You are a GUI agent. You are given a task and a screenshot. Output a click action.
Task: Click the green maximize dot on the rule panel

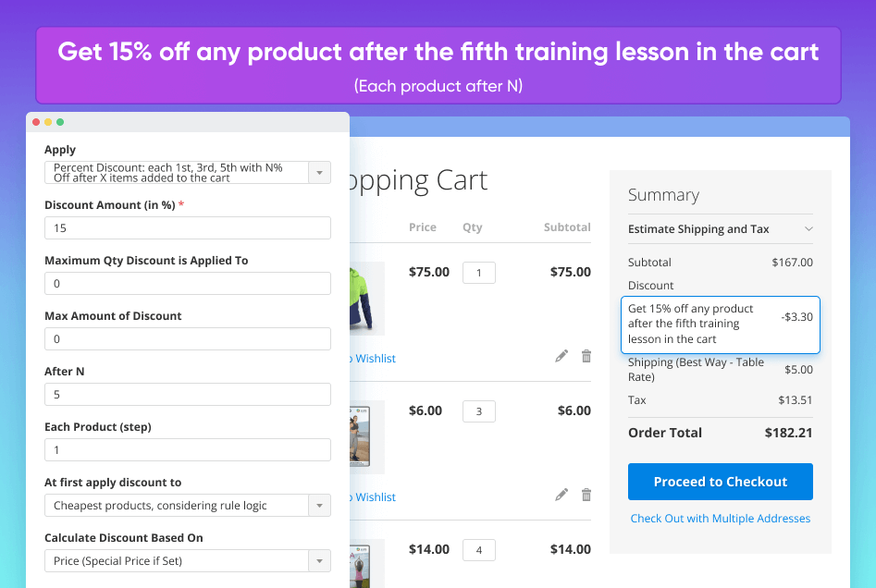(60, 122)
